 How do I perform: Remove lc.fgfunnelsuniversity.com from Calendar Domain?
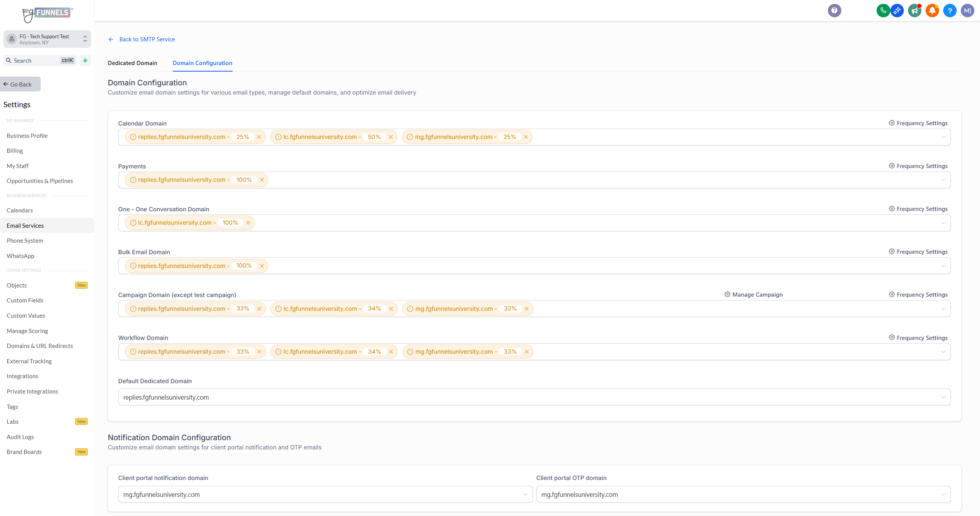[x=390, y=137]
